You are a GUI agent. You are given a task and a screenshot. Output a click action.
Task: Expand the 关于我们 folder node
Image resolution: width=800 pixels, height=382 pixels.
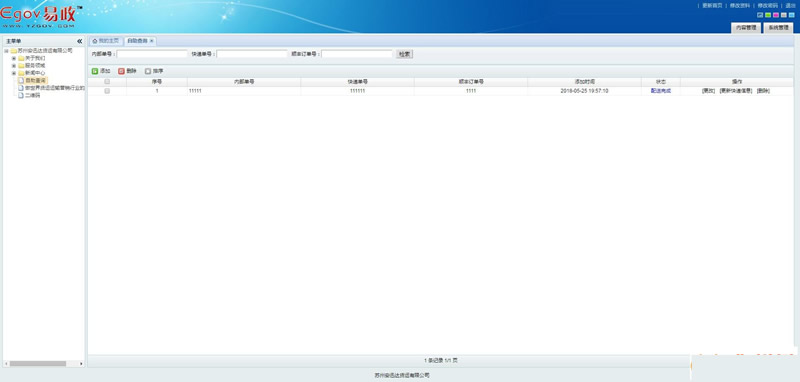coord(14,58)
